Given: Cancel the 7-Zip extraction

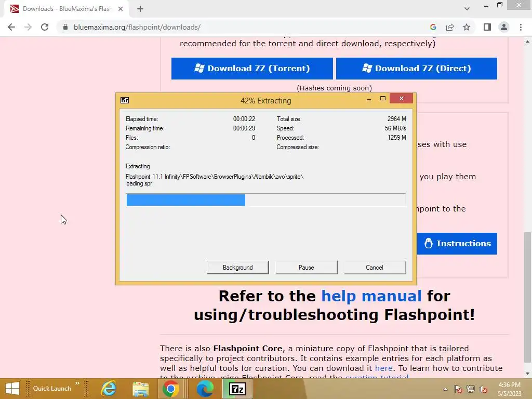Looking at the screenshot, I should (375, 268).
